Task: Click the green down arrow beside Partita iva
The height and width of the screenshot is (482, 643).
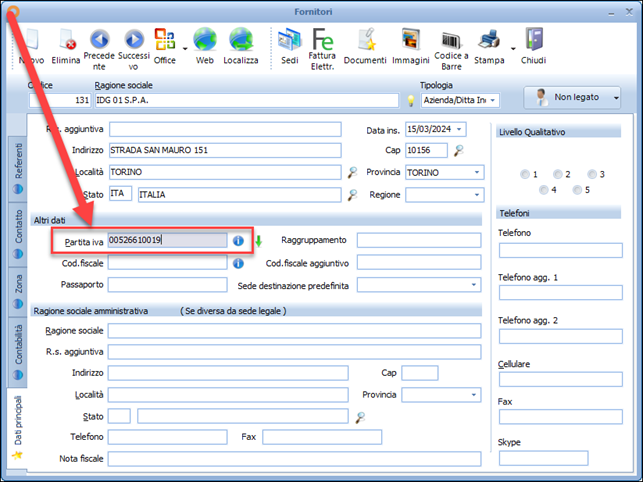Action: (x=258, y=241)
